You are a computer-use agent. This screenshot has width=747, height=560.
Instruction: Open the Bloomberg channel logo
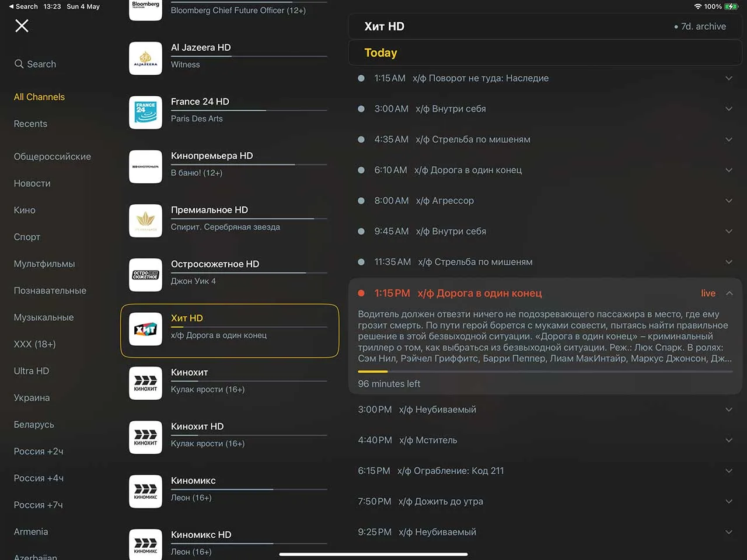[145, 9]
